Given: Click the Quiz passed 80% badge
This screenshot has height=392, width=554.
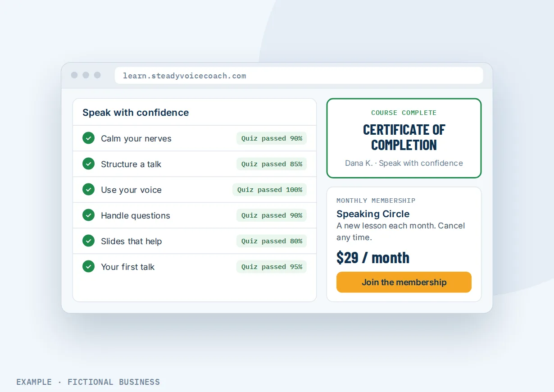Looking at the screenshot, I should click(x=272, y=241).
